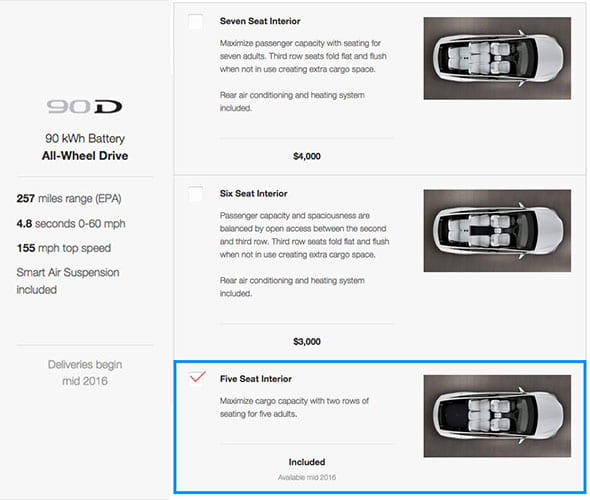Click the 155 mph top speed spec
Screen dimensions: 590x500
(x=64, y=248)
